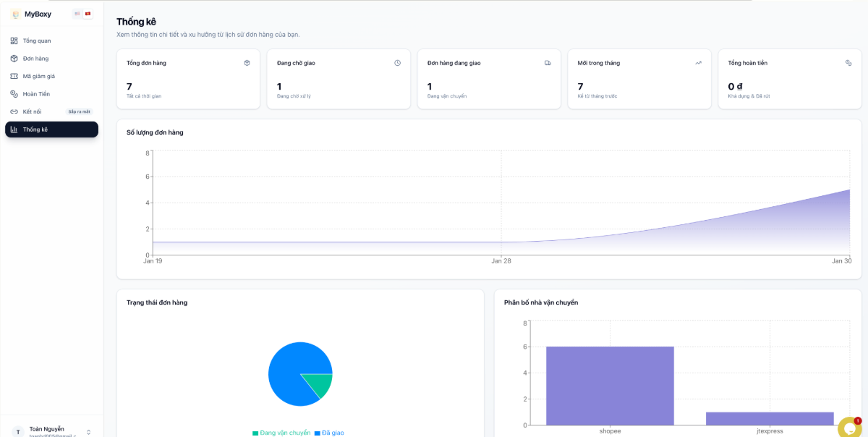Click the Mã giảm giá ticket icon
868x437 pixels.
(x=14, y=76)
